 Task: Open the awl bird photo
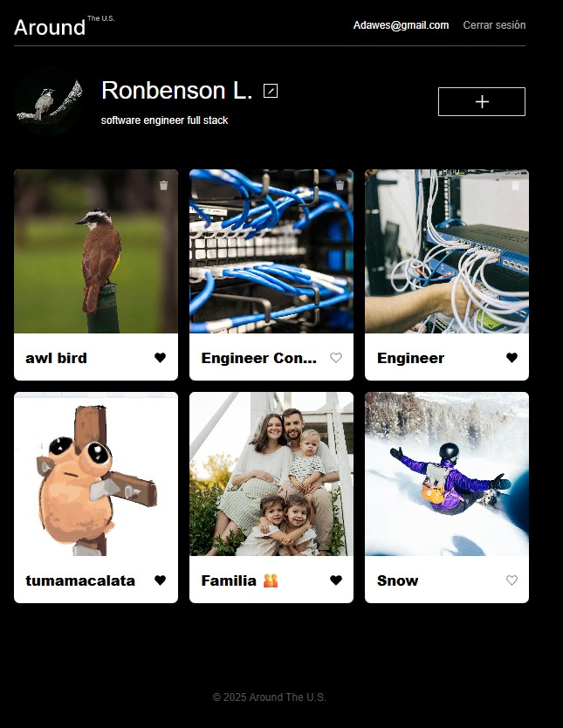[96, 251]
